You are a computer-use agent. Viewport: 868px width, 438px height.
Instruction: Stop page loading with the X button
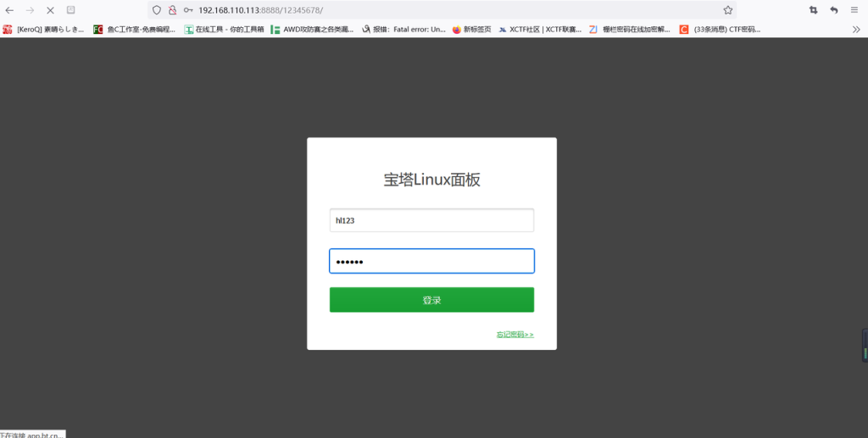[50, 10]
